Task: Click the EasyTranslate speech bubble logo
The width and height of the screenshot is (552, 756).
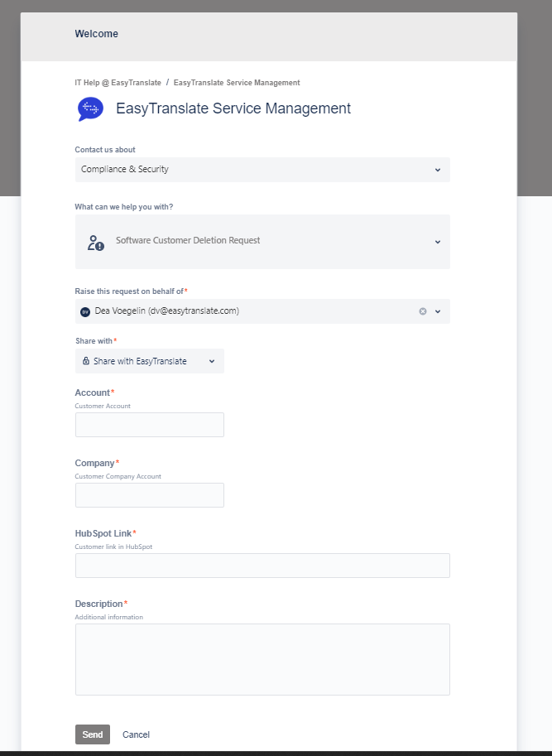Action: tap(90, 108)
